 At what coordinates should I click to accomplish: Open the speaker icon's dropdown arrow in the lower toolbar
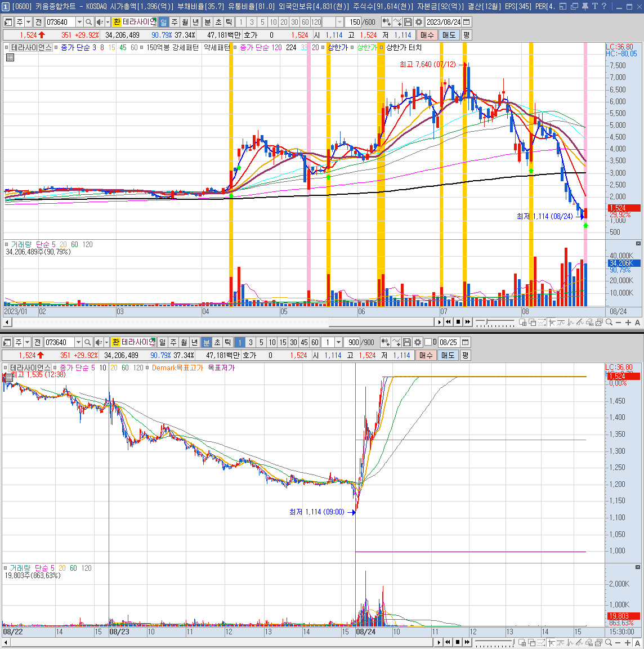coord(106,342)
